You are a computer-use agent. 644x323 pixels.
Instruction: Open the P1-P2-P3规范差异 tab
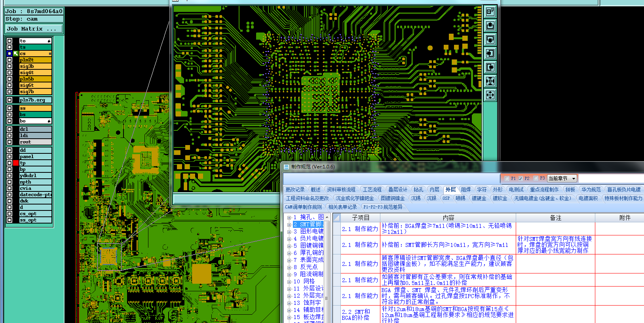(x=383, y=207)
